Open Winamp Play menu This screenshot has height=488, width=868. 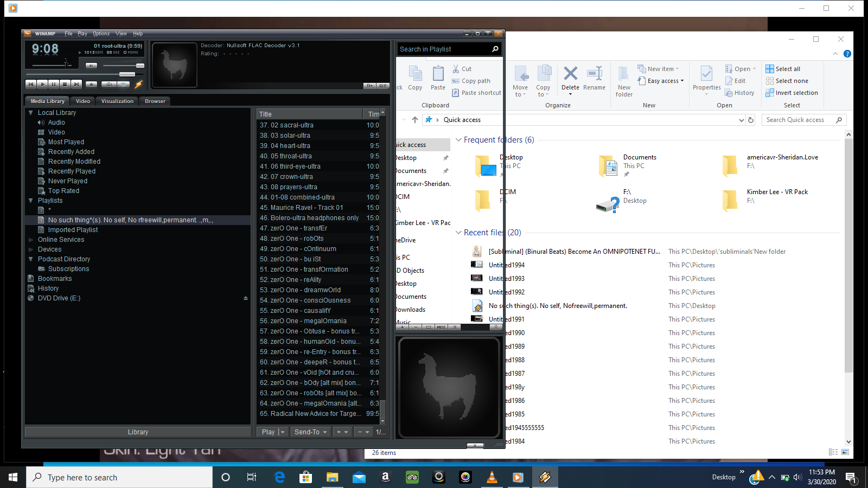pos(82,34)
